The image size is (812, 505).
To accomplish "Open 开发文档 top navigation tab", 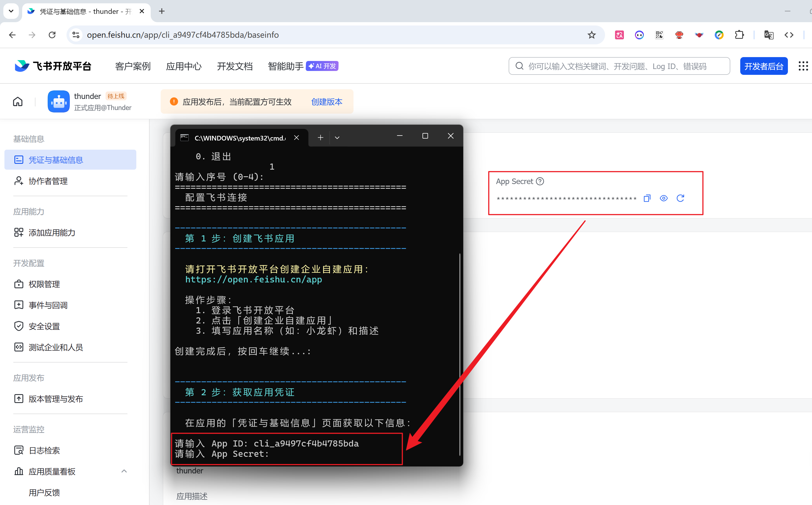I will pyautogui.click(x=235, y=66).
